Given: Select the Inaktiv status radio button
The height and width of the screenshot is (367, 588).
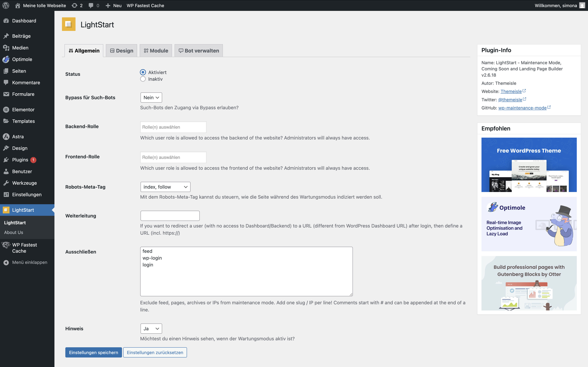Looking at the screenshot, I should click(143, 79).
